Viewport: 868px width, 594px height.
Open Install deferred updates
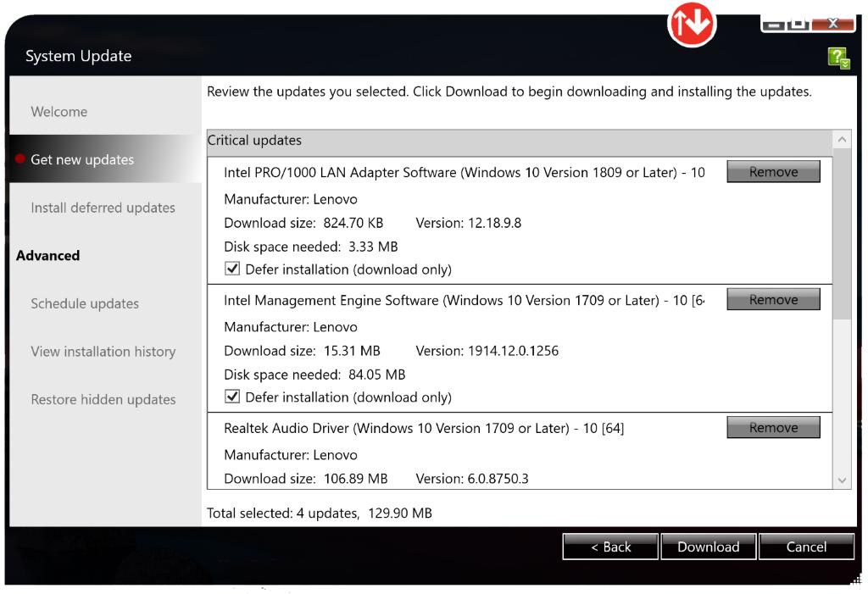tap(103, 208)
